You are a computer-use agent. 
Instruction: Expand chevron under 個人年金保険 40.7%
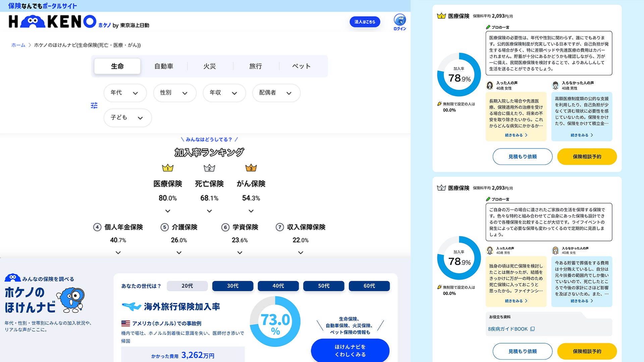(118, 253)
